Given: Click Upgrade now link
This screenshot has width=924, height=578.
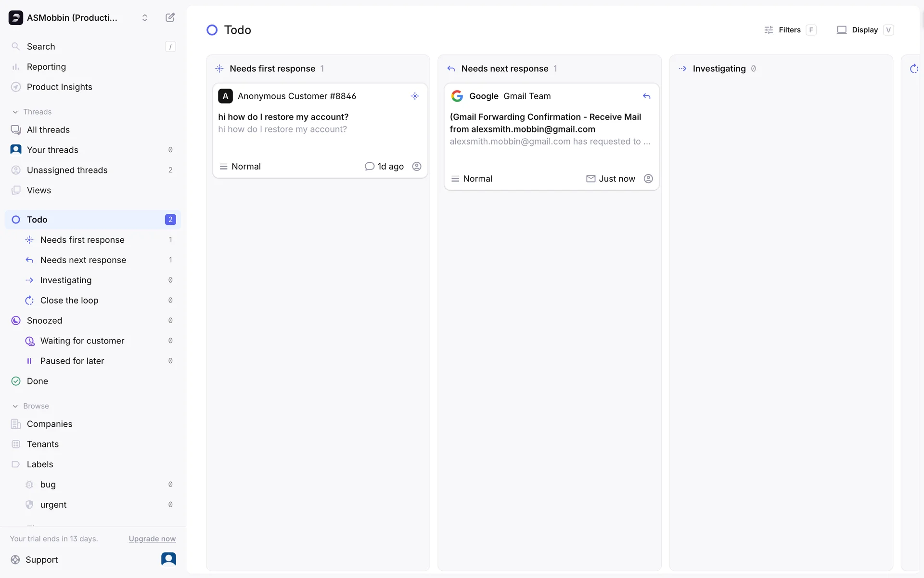Looking at the screenshot, I should pos(152,539).
